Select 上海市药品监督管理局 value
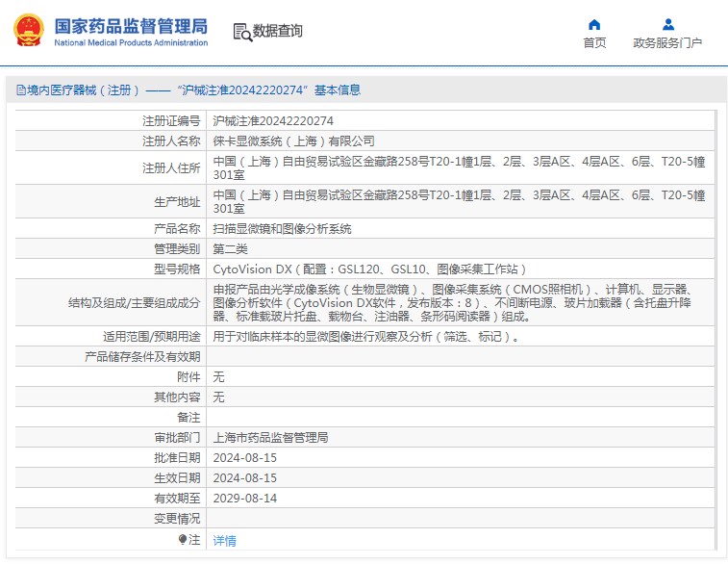The image size is (728, 564). pos(270,438)
